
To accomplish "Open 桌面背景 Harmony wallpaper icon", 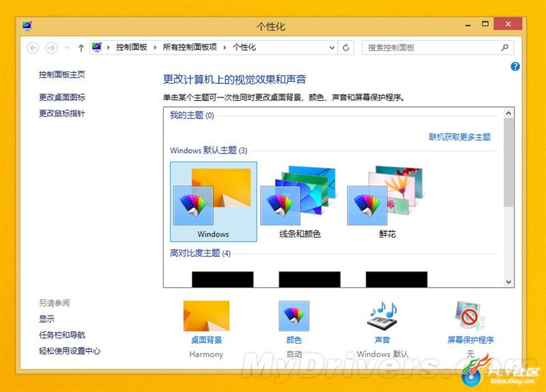I will click(x=207, y=316).
